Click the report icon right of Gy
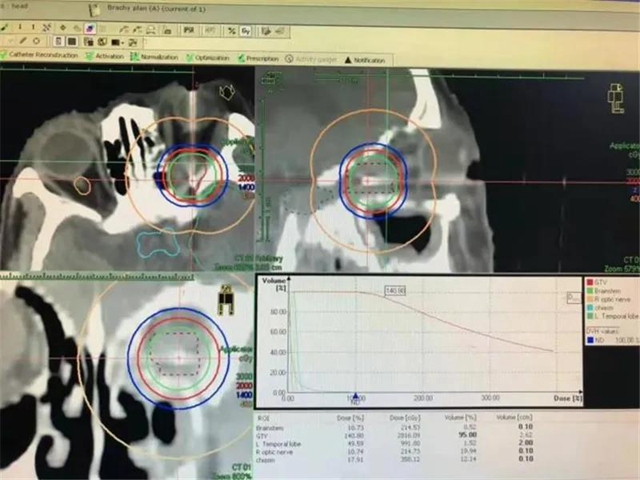This screenshot has height=480, width=640. 267,31
